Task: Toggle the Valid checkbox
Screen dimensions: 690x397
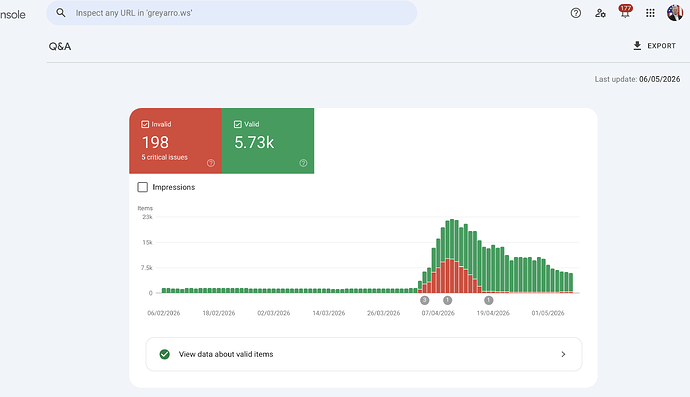Action: click(x=238, y=124)
